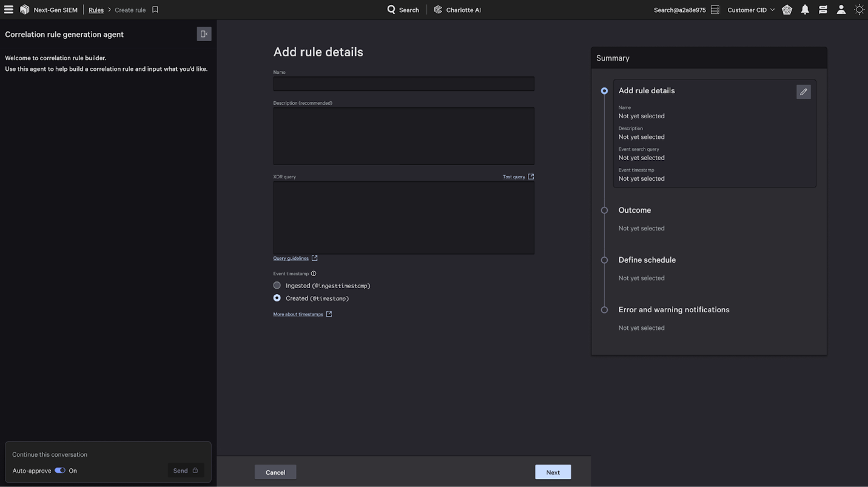Collapse the correlation rule agent panel

tap(204, 34)
